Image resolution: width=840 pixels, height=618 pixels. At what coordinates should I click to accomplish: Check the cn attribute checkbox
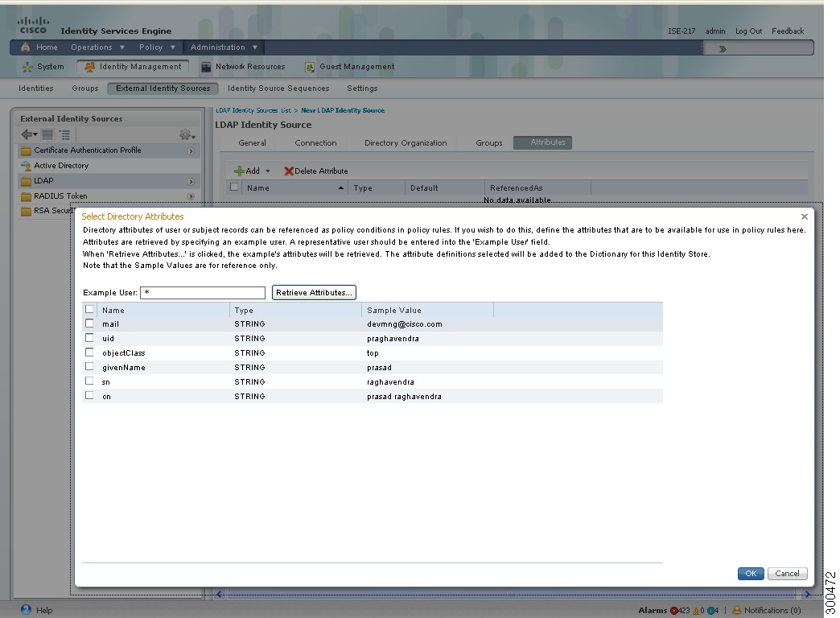click(x=89, y=395)
